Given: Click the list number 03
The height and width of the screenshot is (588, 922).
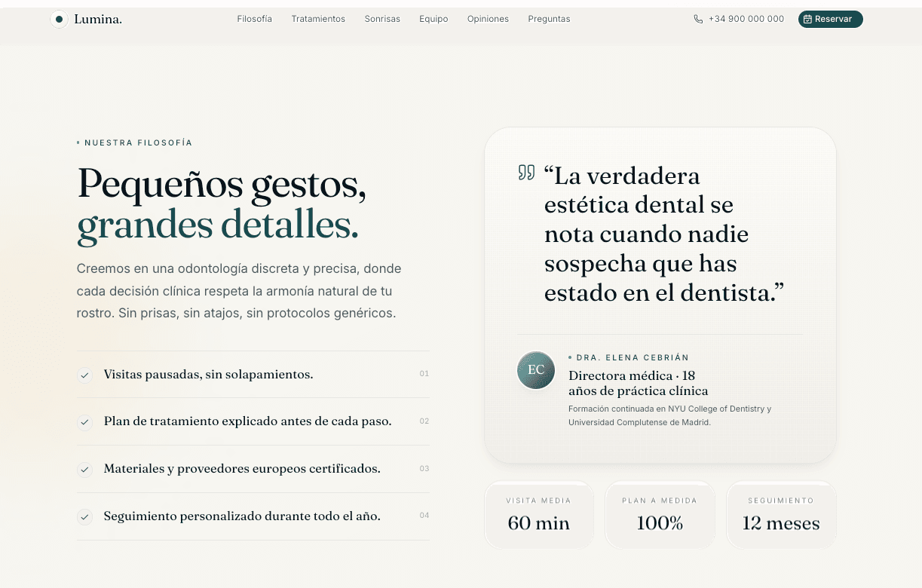Looking at the screenshot, I should (424, 469).
